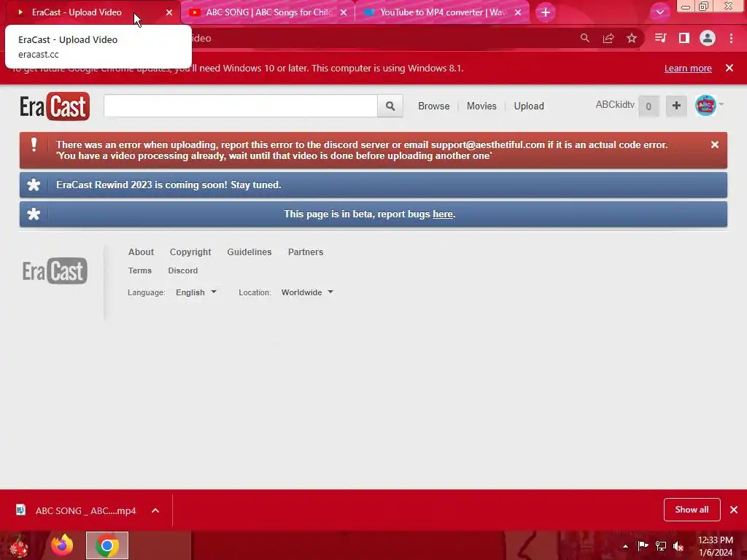Screen dimensions: 747x560
Task: Click the star icon on beta notice
Action: pyautogui.click(x=34, y=214)
